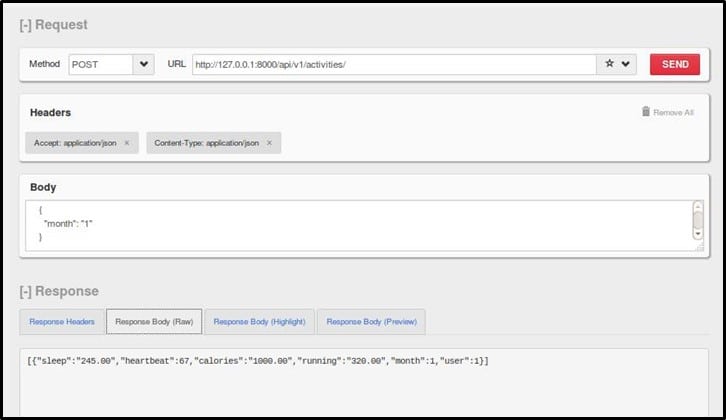This screenshot has width=726, height=420.
Task: Click the favorites star icon
Action: pos(609,64)
